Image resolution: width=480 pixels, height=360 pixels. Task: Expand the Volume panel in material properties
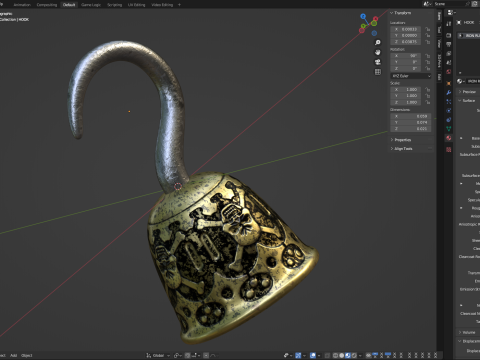click(x=468, y=332)
